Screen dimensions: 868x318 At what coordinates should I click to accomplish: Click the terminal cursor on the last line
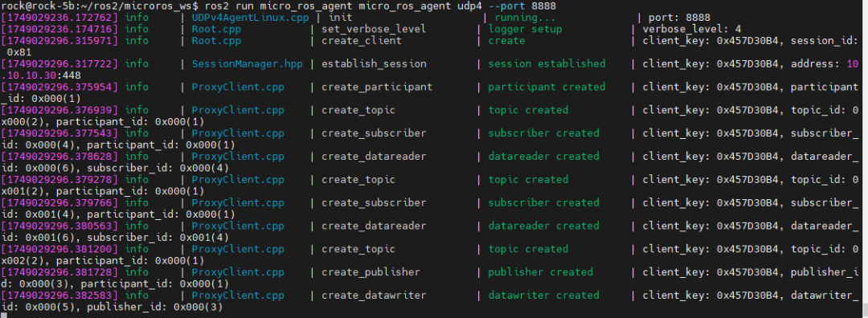pyautogui.click(x=5, y=314)
